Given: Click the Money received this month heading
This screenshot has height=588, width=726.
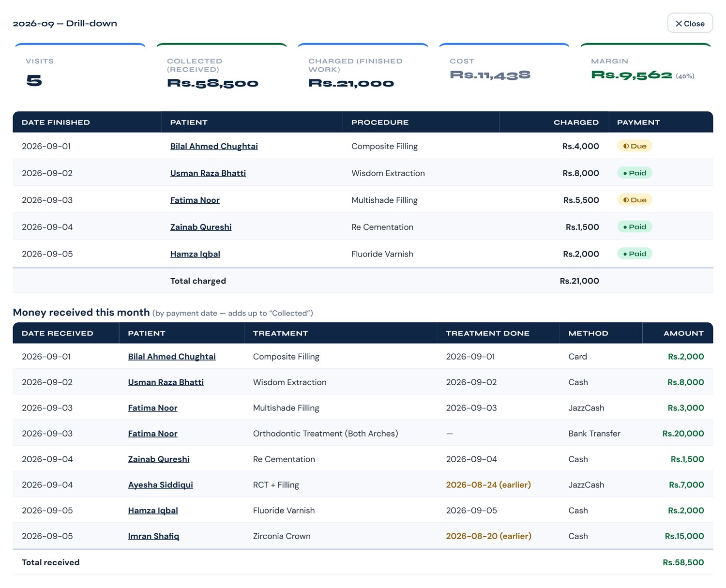Looking at the screenshot, I should [x=81, y=313].
